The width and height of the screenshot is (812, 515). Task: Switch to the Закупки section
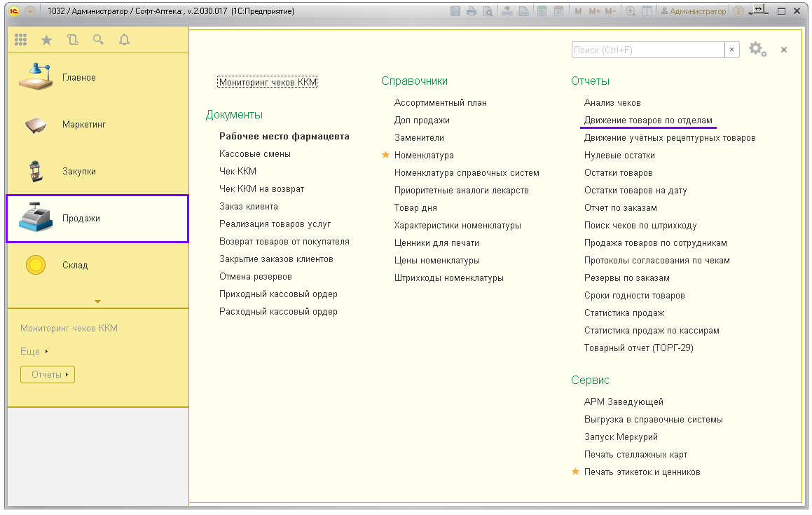(78, 172)
